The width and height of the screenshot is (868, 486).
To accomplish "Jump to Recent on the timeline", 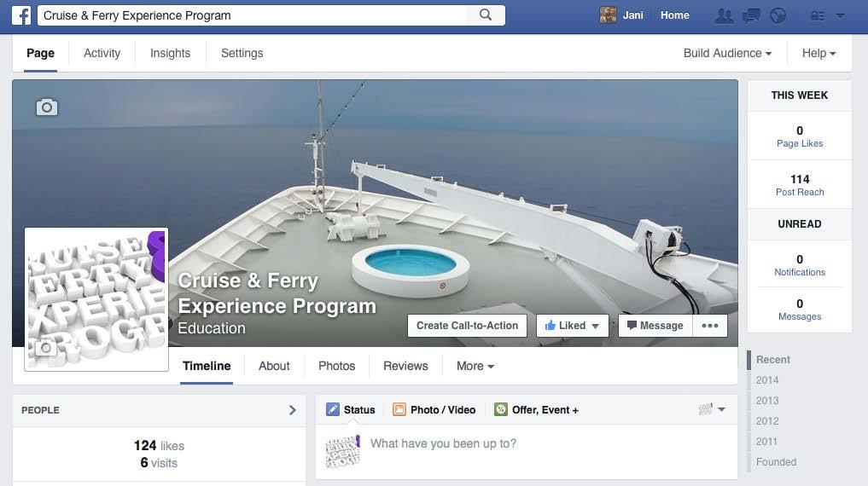I will coord(772,360).
